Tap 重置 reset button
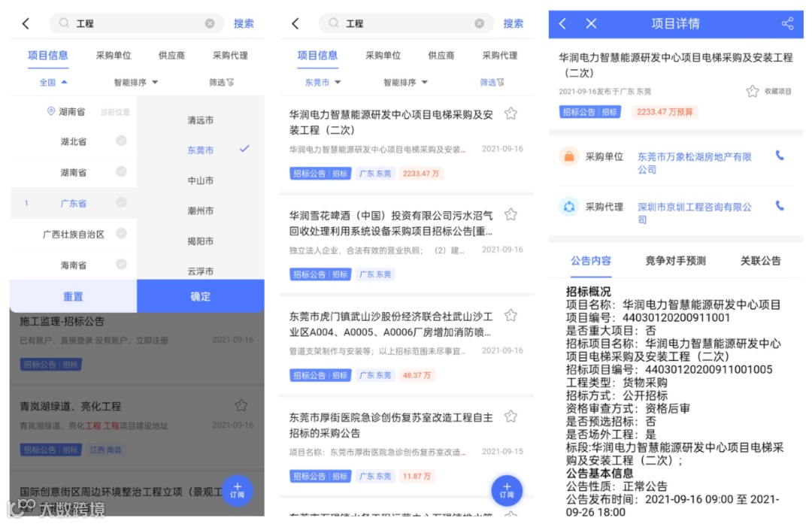Viewport: 812px width, 524px height. click(x=73, y=296)
